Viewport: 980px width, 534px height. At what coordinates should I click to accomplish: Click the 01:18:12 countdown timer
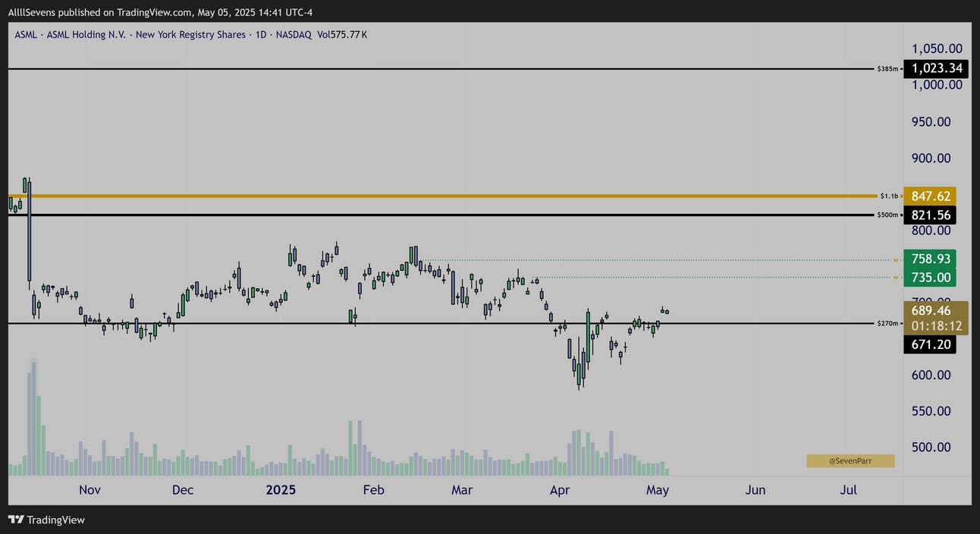point(937,326)
